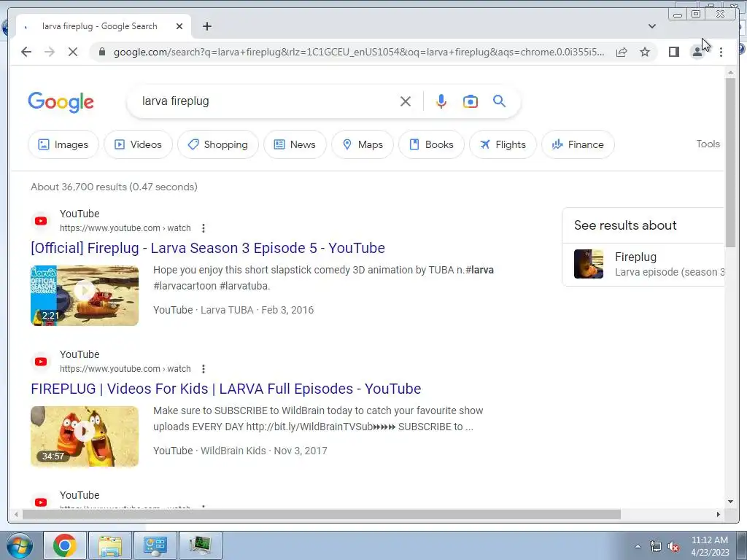
Task: Go to the Google homepage logo
Action: [x=61, y=102]
